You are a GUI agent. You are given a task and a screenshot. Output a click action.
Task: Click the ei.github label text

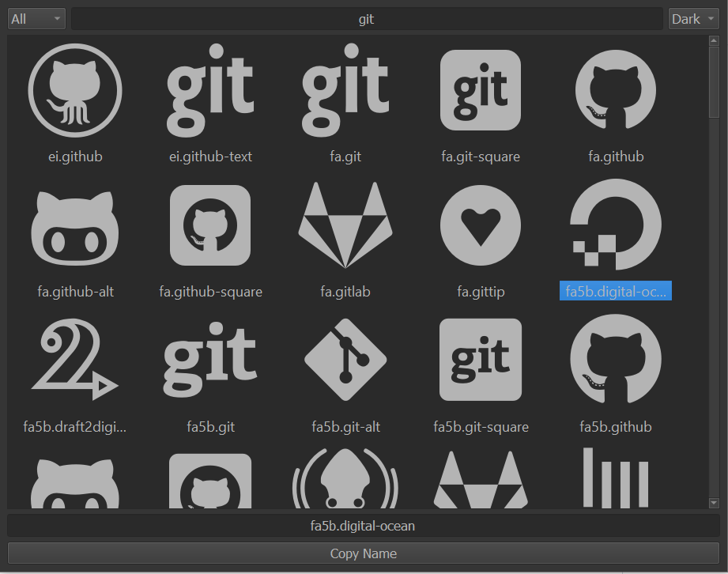click(75, 157)
